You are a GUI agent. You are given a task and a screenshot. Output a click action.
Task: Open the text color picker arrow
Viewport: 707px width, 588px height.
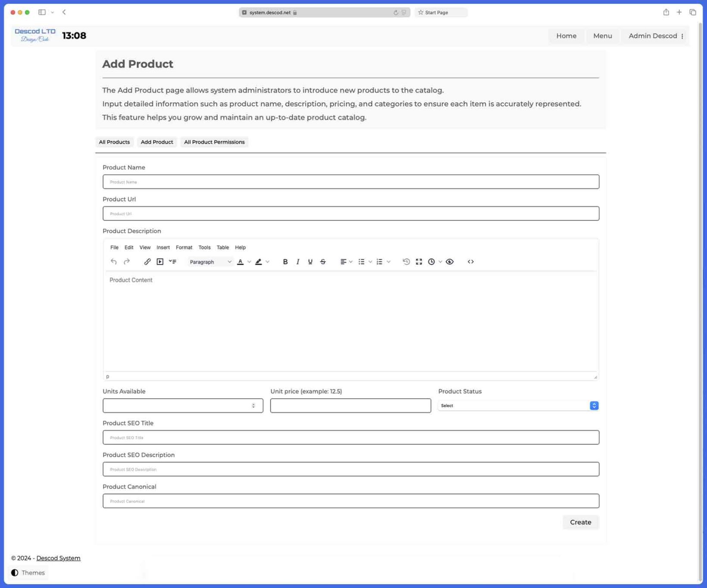pyautogui.click(x=249, y=262)
